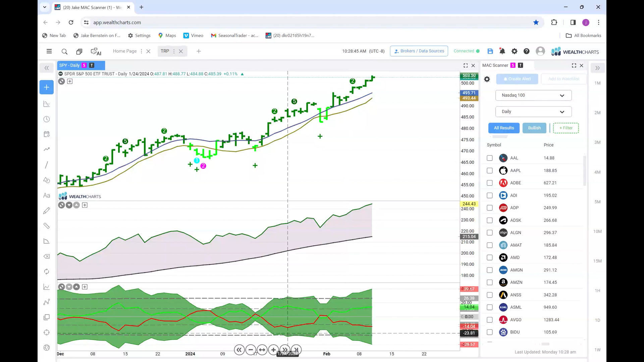The image size is (644, 362).
Task: Select the 1D timeframe on right bar
Action: (x=597, y=320)
